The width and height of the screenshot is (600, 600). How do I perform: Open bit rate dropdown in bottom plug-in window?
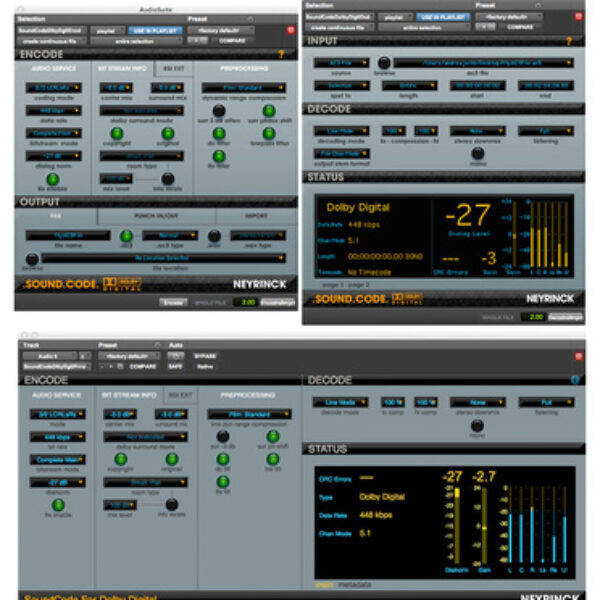(58, 437)
